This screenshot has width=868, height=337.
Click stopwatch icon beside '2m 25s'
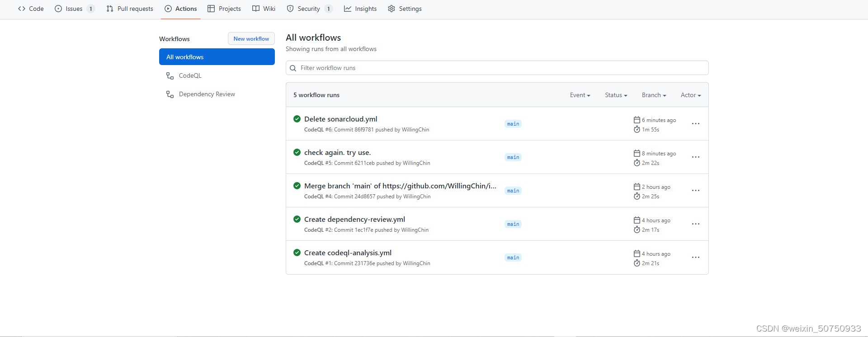tap(637, 196)
